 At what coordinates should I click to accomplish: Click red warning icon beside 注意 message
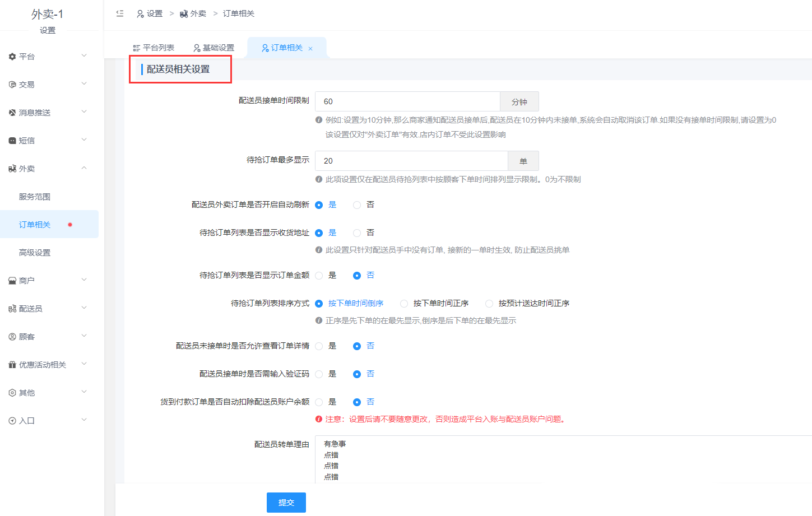pos(319,419)
